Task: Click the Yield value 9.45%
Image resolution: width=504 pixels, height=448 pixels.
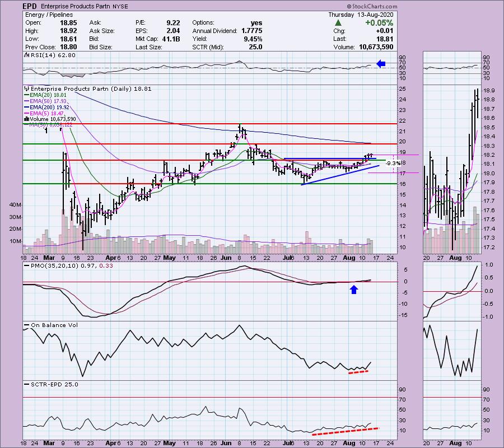Action: tap(253, 39)
